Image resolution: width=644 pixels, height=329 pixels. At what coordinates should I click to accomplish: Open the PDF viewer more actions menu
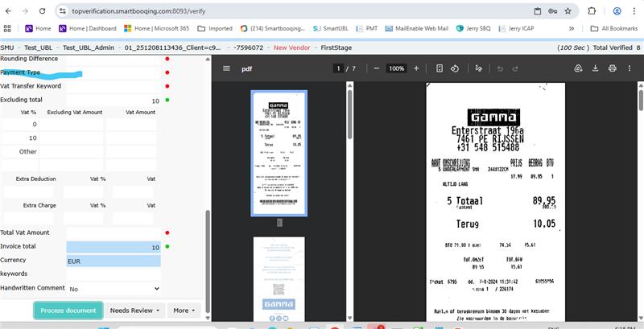(631, 68)
